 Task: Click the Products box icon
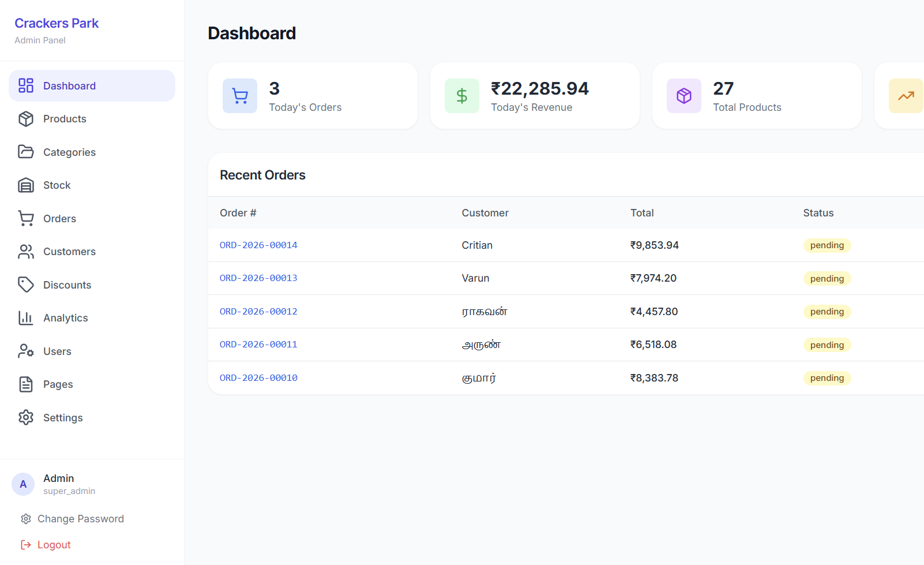click(26, 119)
